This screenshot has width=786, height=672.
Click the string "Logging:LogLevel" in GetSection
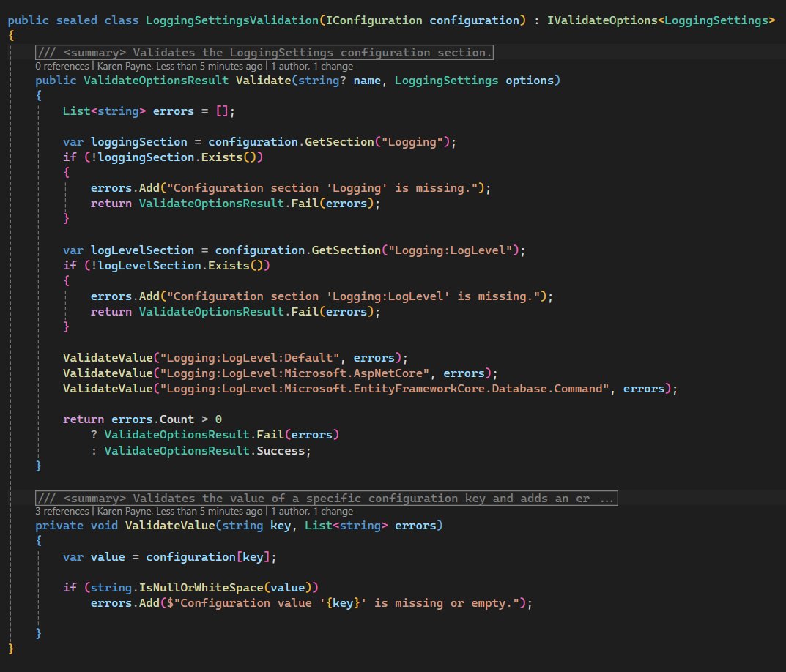(x=451, y=250)
